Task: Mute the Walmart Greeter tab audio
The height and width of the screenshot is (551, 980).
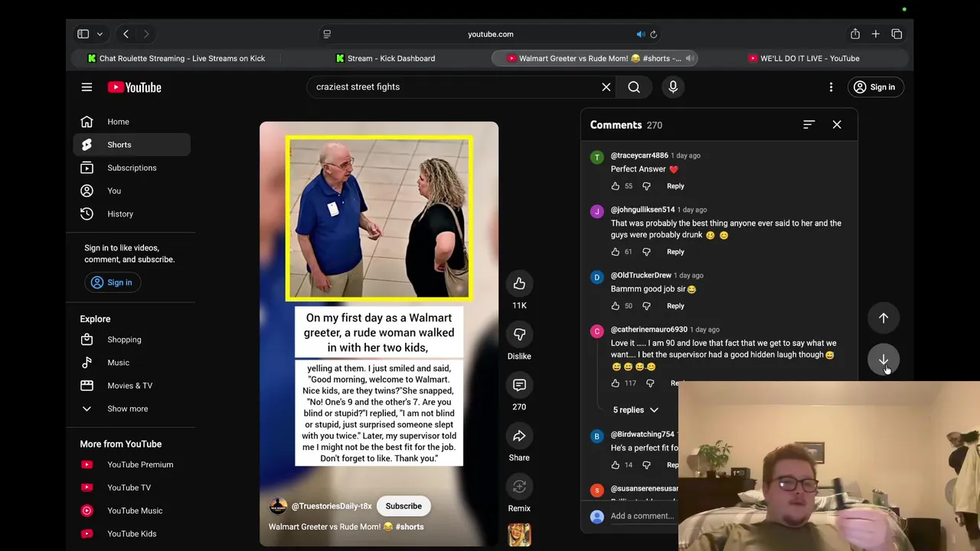Action: 690,58
